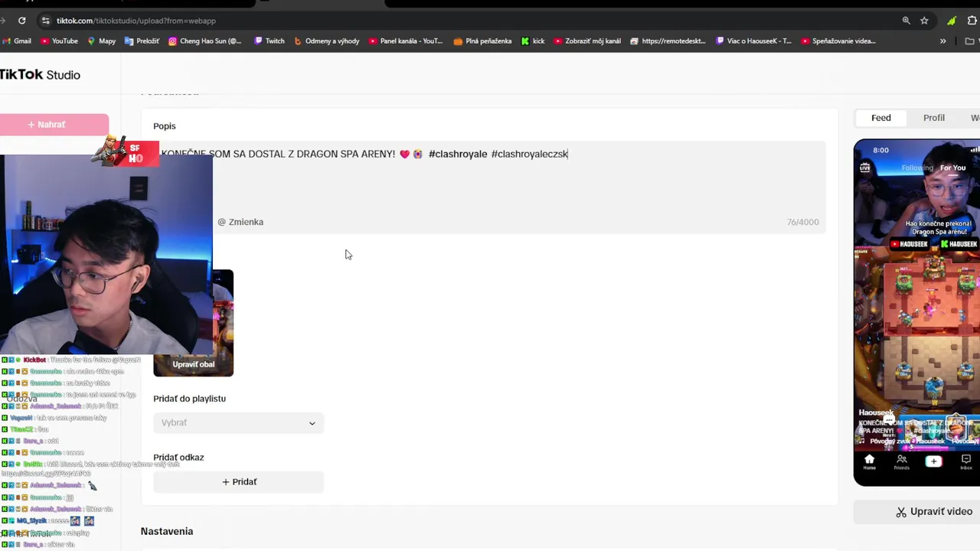Click the TikTok Studio logo

(x=40, y=75)
